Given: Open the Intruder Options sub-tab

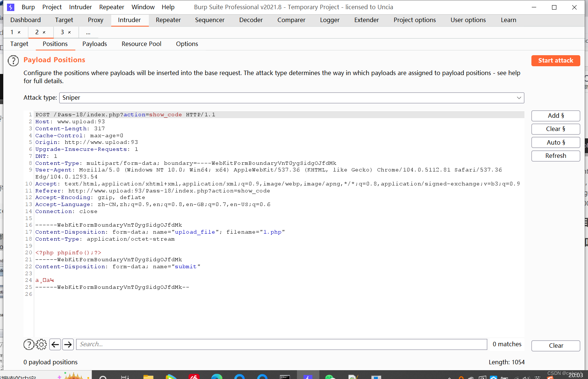Looking at the screenshot, I should 187,44.
